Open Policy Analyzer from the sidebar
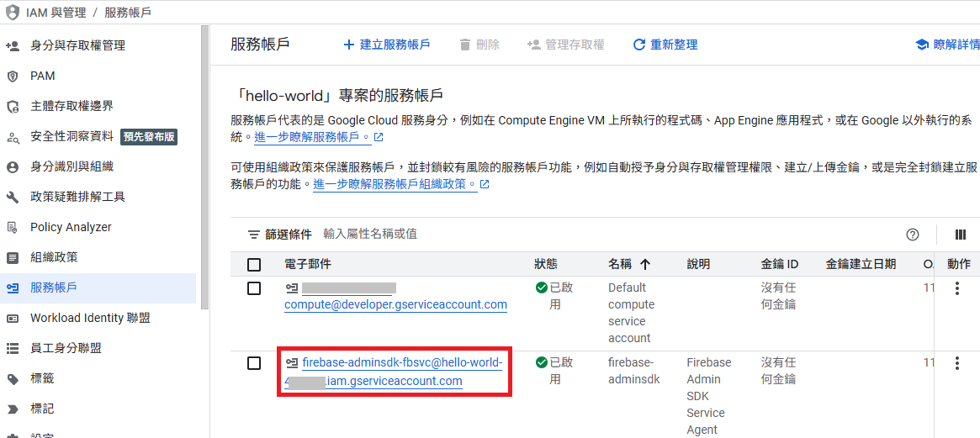This screenshot has width=980, height=438. pyautogui.click(x=71, y=227)
